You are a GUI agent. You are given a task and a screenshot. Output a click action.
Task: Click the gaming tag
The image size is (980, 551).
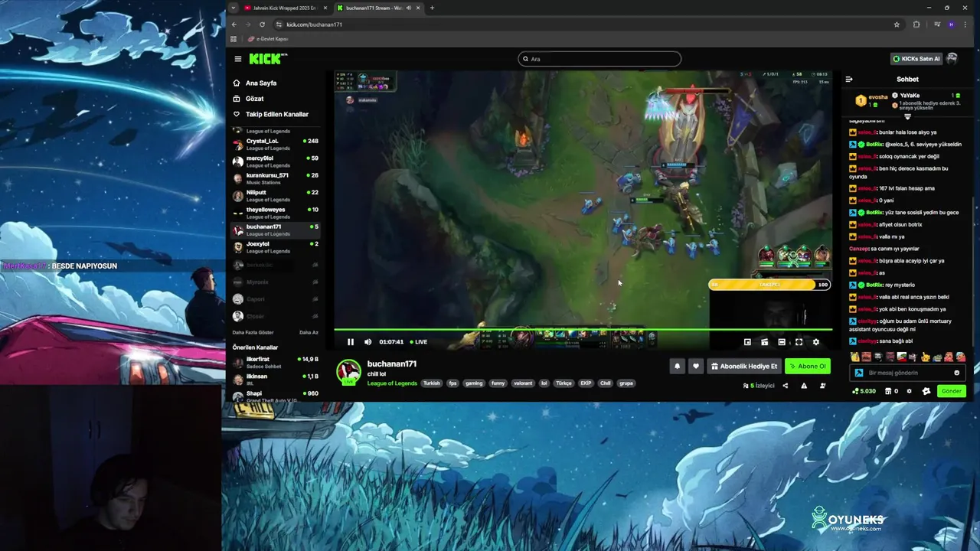pos(474,383)
